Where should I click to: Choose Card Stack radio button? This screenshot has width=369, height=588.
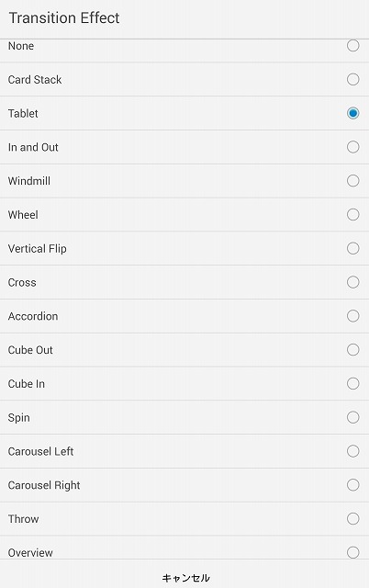[352, 80]
